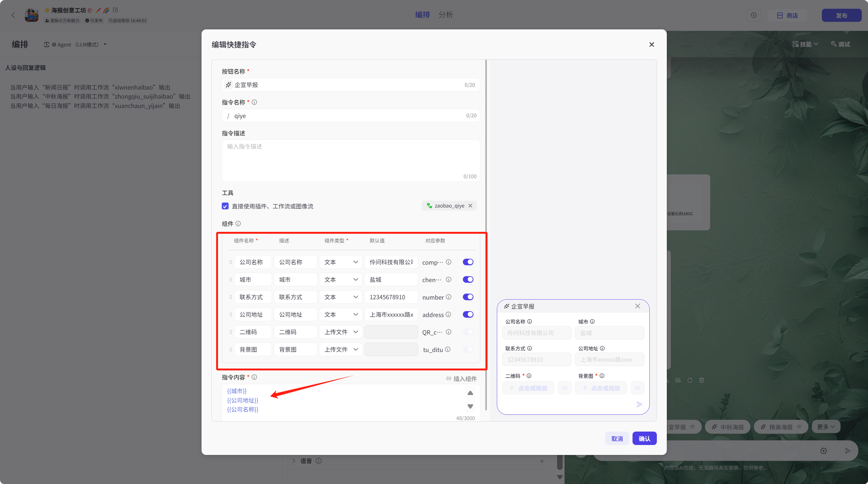
Task: Click the info icon beside number parameter
Action: point(449,297)
